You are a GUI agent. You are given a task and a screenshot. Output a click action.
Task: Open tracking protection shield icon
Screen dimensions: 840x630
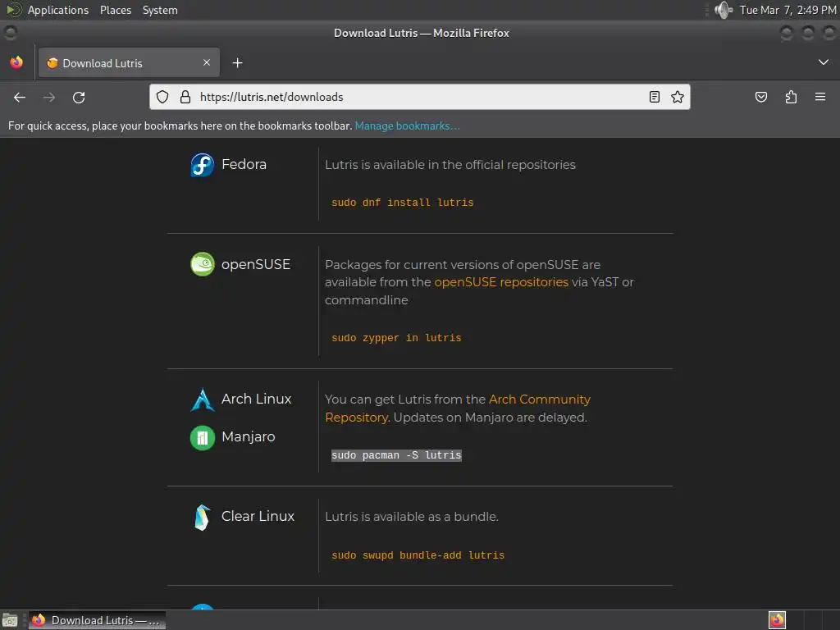coord(162,97)
